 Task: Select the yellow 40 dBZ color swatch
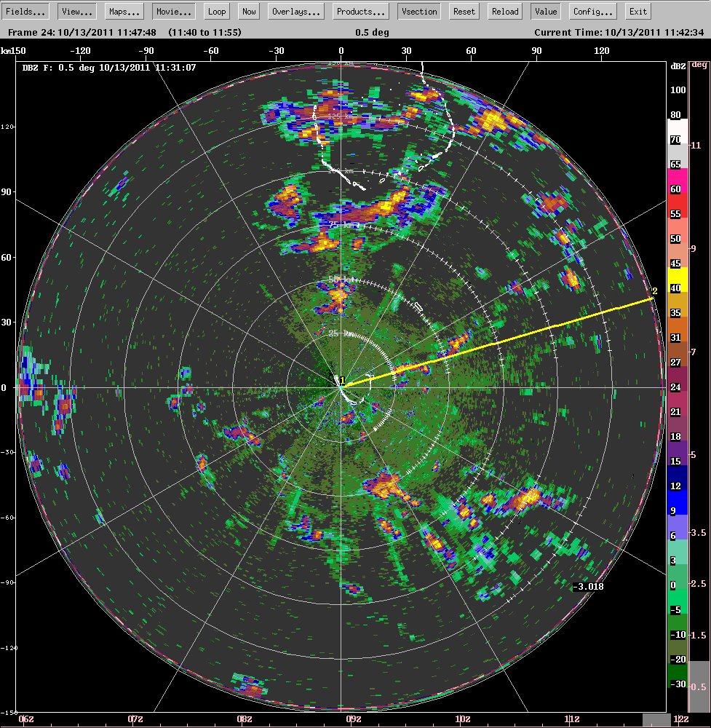677,280
